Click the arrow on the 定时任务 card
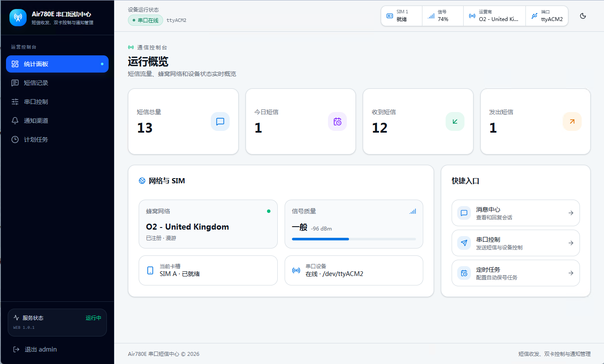Image resolution: width=604 pixels, height=364 pixels. tap(571, 273)
